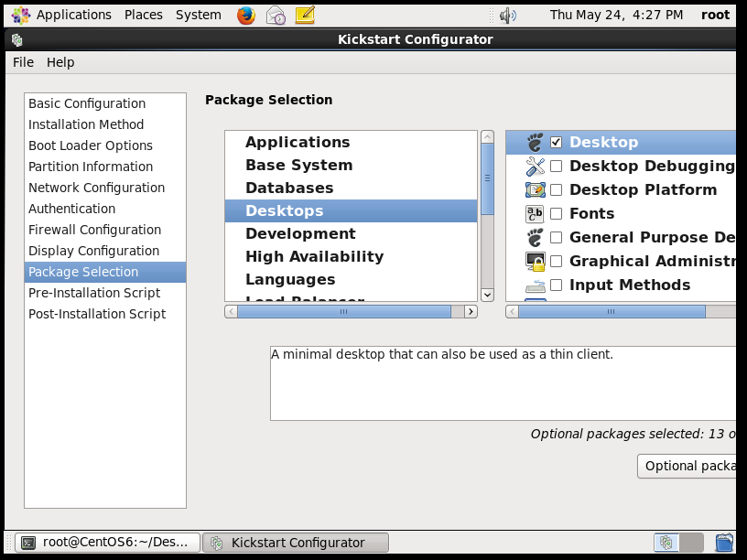The width and height of the screenshot is (747, 560).
Task: Click the category list scroll down arrow
Action: (487, 295)
